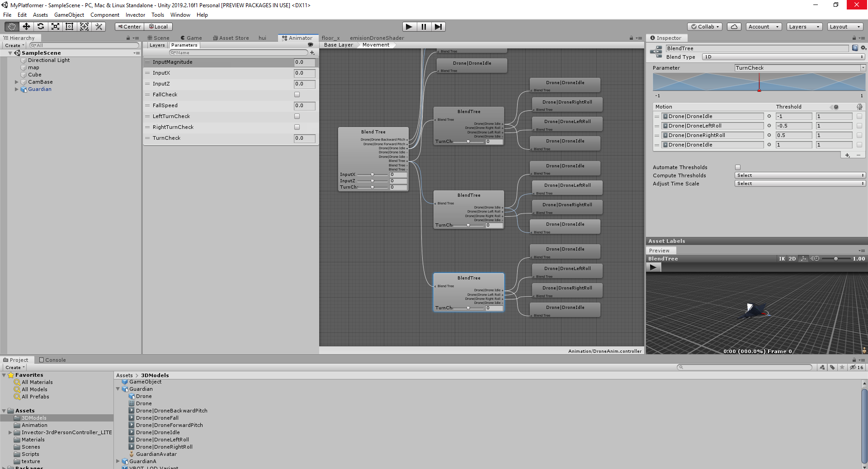Open the Blend Type dropdown
This screenshot has width=868, height=469.
(x=784, y=57)
